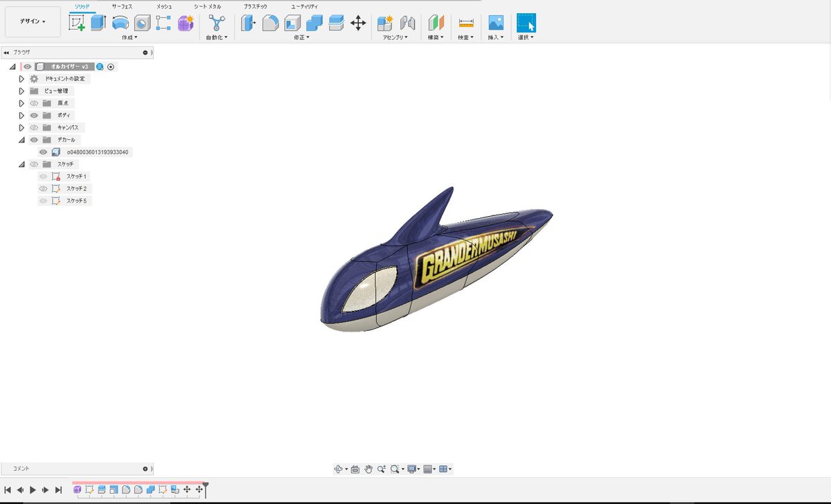Select the Combine tool
Image resolution: width=831 pixels, height=504 pixels.
[314, 23]
